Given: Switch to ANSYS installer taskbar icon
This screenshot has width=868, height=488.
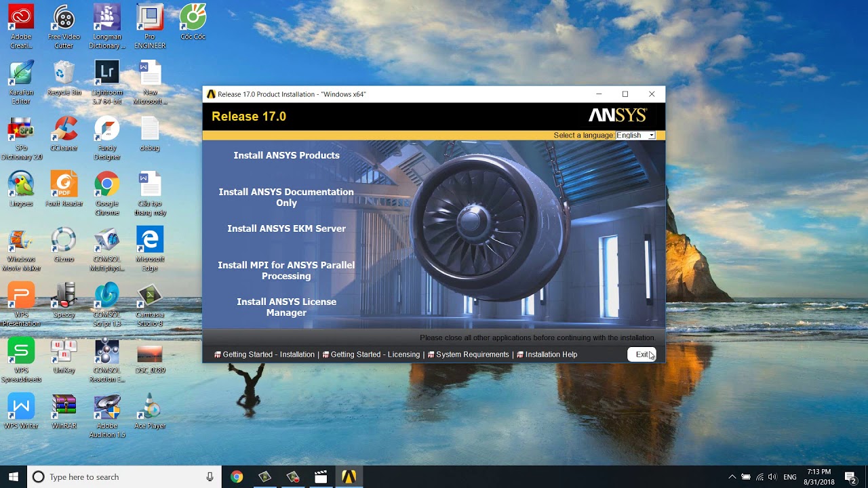Looking at the screenshot, I should pyautogui.click(x=349, y=477).
